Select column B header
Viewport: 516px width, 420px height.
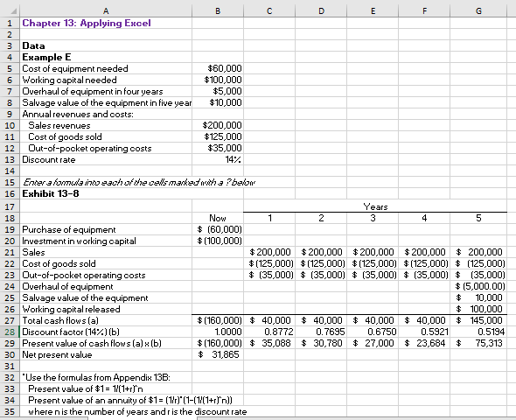point(218,11)
